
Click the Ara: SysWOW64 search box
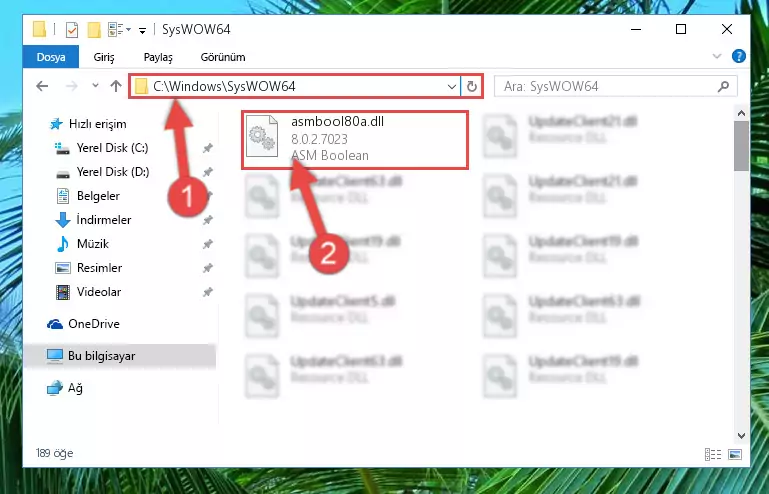pyautogui.click(x=615, y=86)
